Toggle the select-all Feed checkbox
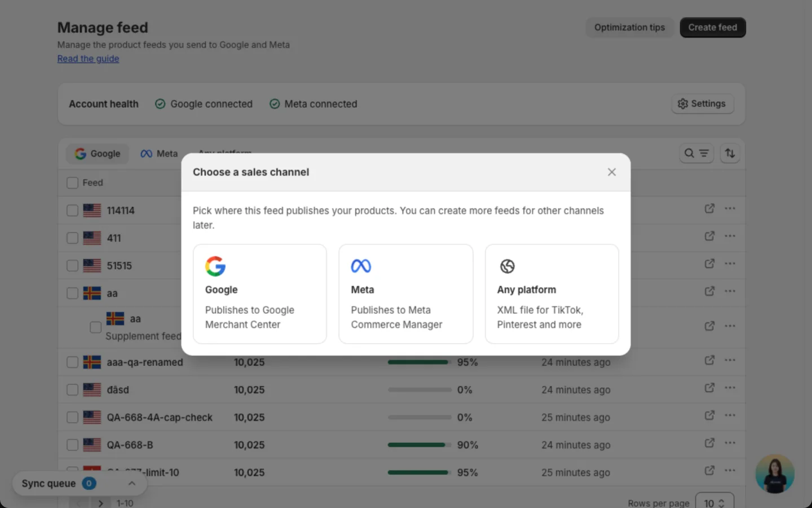The height and width of the screenshot is (508, 812). click(72, 183)
